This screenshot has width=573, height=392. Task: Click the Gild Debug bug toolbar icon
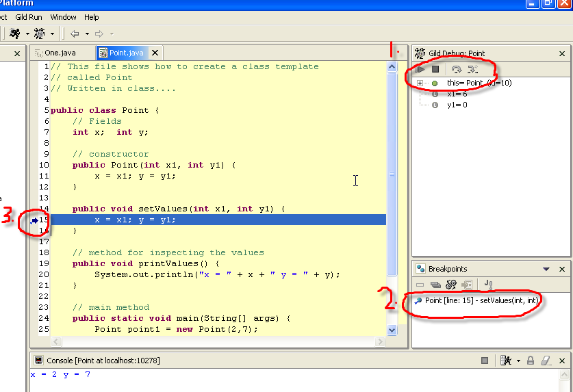coord(39,34)
